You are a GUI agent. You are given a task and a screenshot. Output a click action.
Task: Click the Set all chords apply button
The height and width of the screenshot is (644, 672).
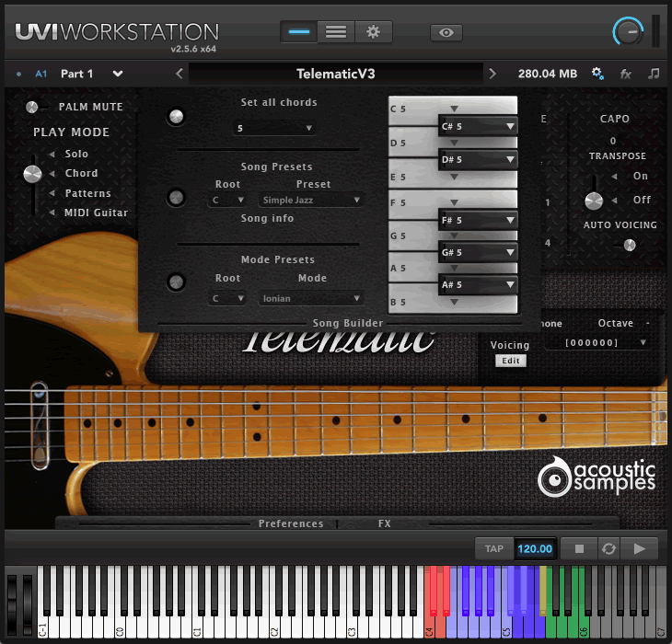click(x=176, y=117)
